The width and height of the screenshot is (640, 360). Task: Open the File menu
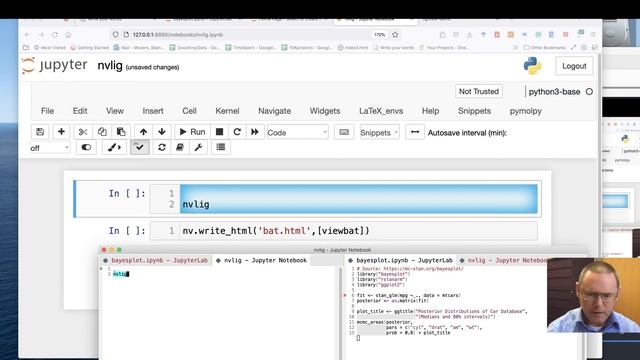point(47,111)
